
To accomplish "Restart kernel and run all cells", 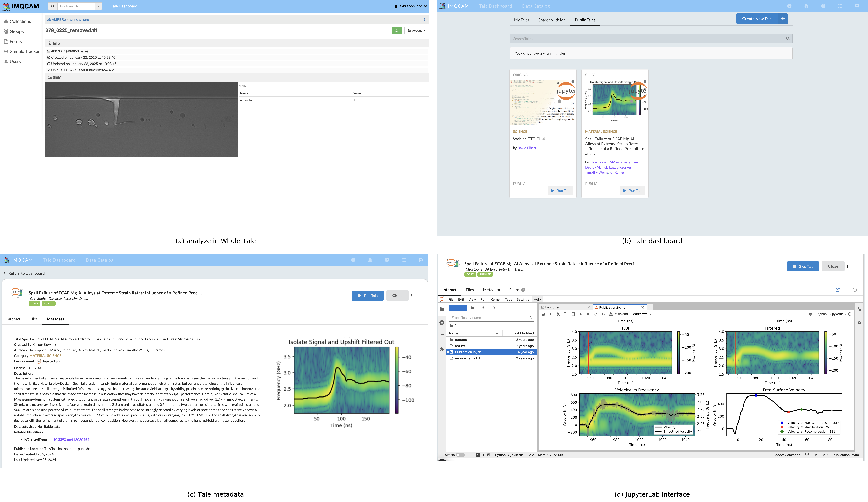I will (x=604, y=314).
